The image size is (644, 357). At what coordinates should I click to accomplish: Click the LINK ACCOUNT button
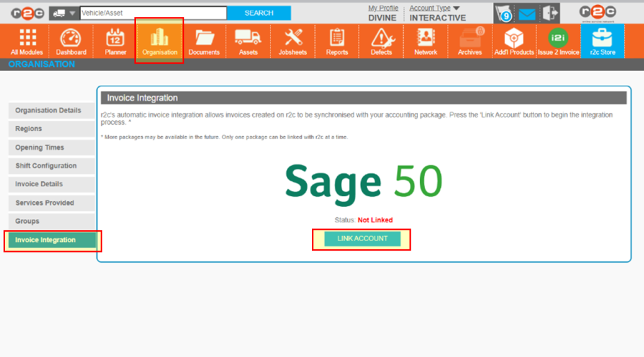(362, 239)
